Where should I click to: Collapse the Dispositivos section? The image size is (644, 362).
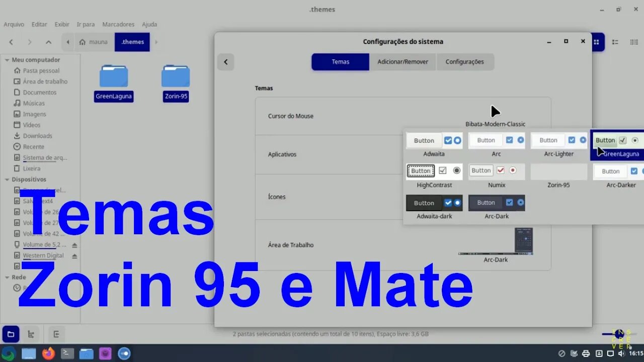click(x=7, y=179)
